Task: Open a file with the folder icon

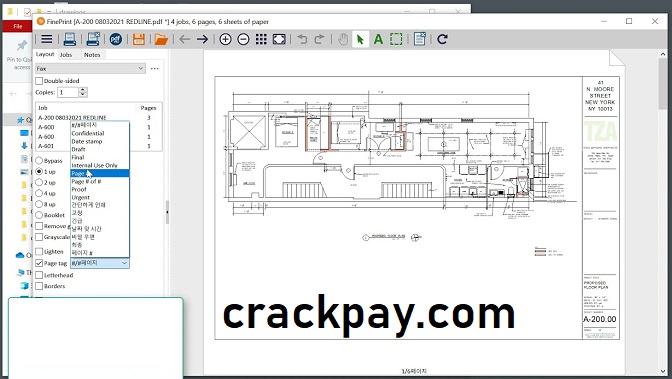Action: click(x=161, y=39)
